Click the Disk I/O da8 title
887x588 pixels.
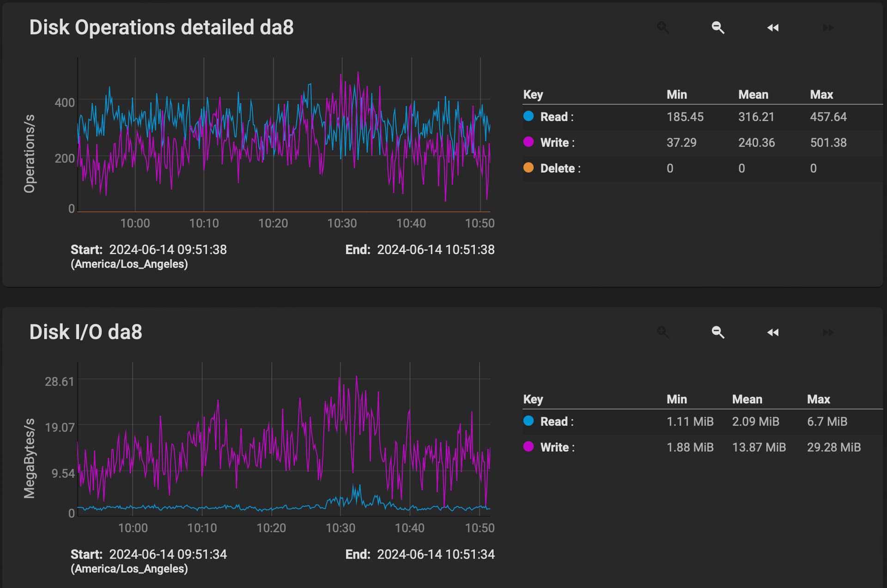[85, 332]
